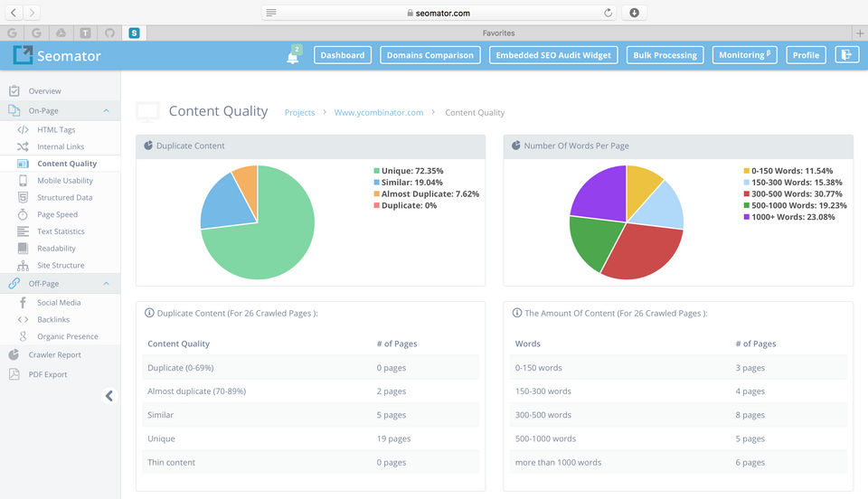The height and width of the screenshot is (499, 868).
Task: Click the Internal Links shuffle icon
Action: (x=23, y=146)
